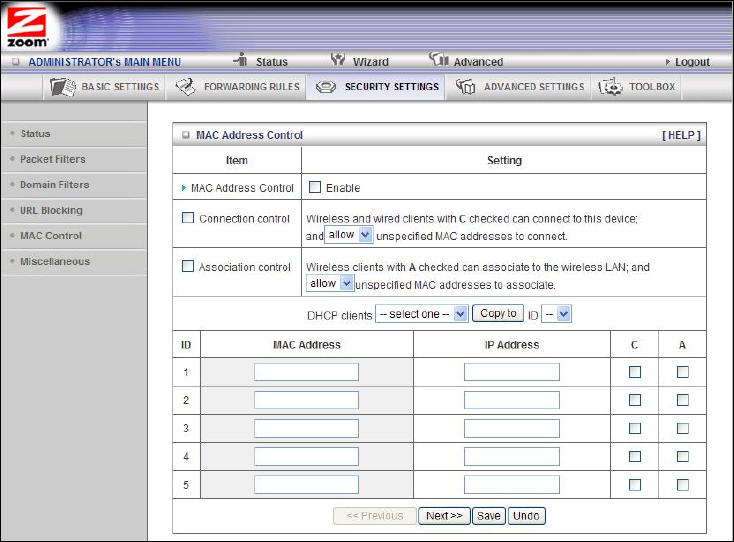Check the A box for row 1
The height and width of the screenshot is (542, 734).
[683, 372]
